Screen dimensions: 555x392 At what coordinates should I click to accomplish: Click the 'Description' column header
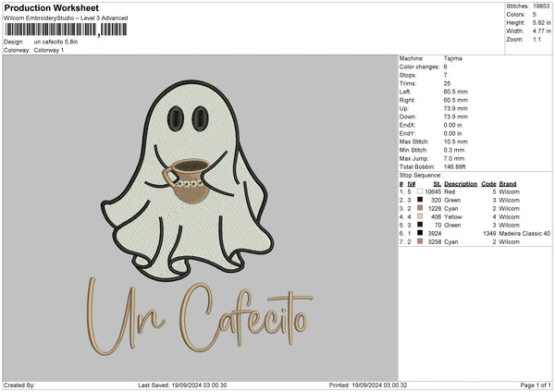coord(461,184)
